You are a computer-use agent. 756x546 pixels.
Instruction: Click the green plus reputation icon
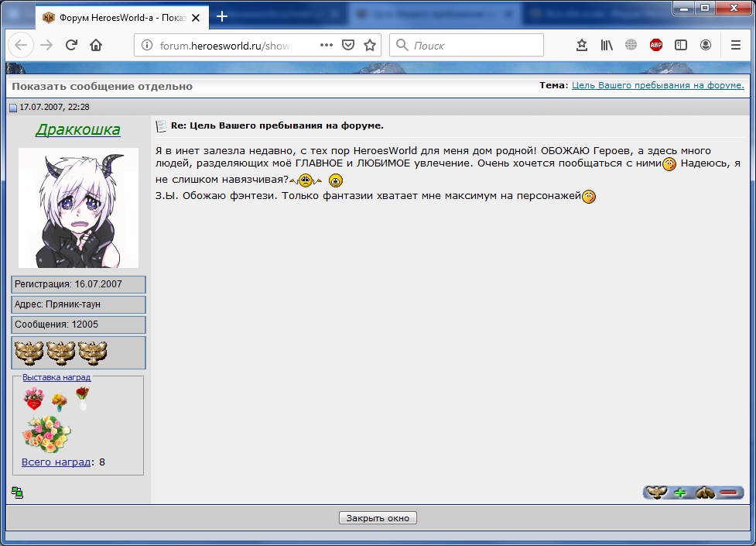coord(680,493)
